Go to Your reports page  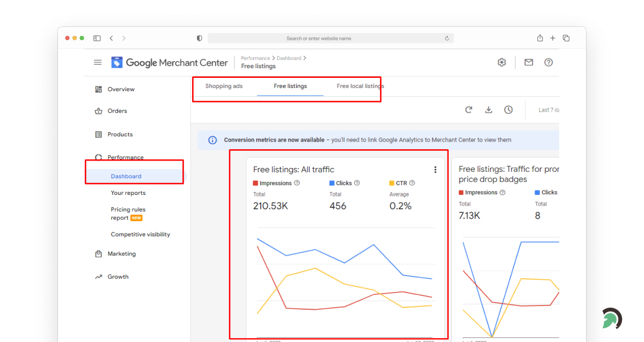(128, 193)
